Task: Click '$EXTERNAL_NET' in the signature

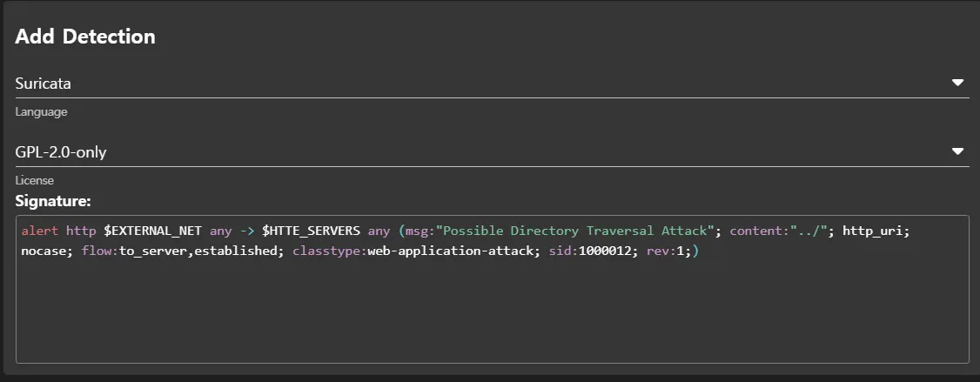Action: point(152,231)
